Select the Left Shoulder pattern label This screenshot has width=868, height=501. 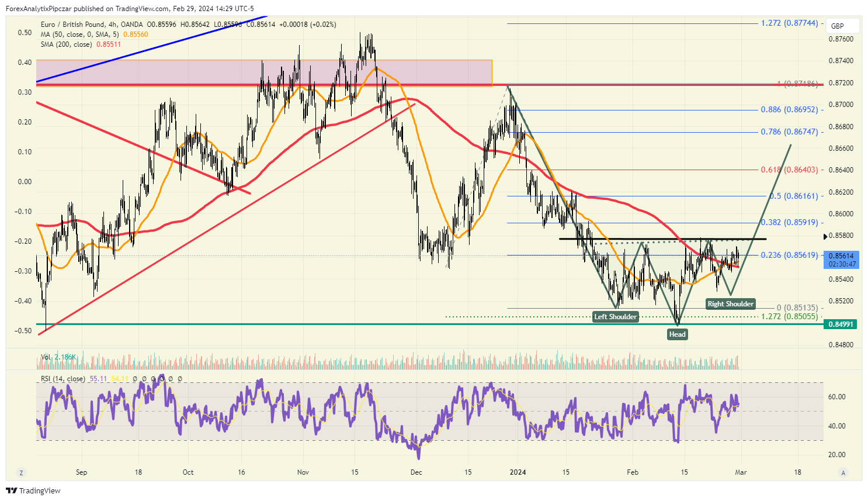tap(616, 317)
